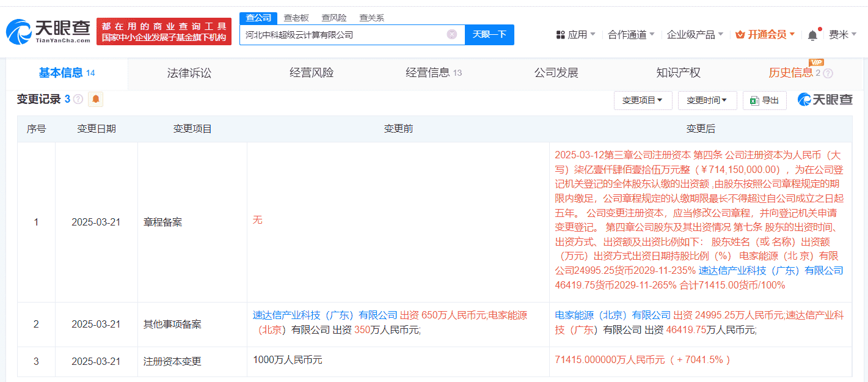Open the 变更时间 filter dropdown
Image resolution: width=868 pixels, height=382 pixels.
pos(707,100)
